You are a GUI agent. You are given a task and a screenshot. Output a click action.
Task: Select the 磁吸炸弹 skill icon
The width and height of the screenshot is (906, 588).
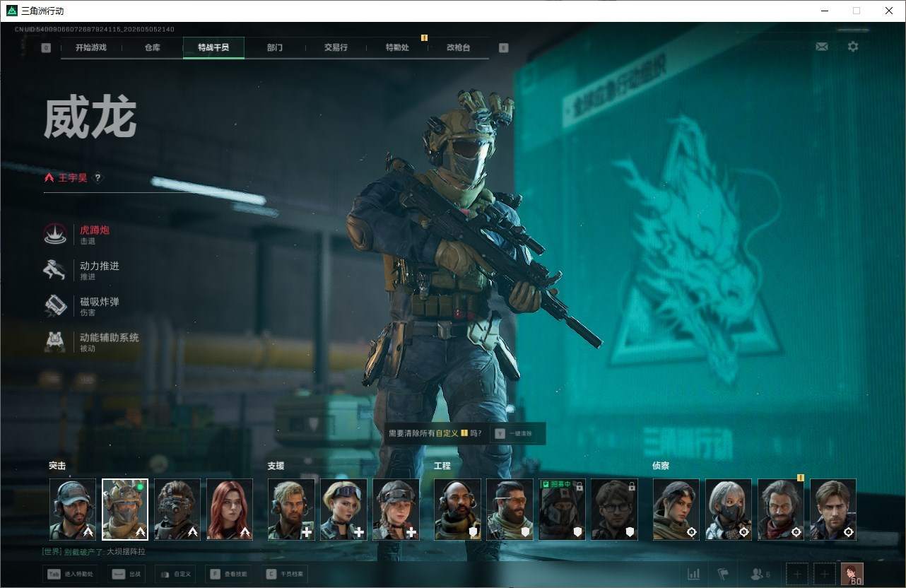[x=55, y=305]
